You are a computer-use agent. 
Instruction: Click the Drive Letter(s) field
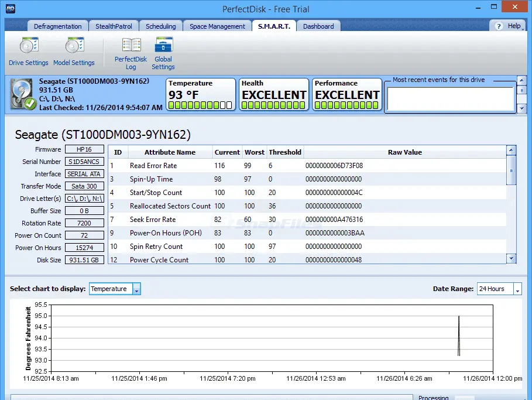pos(84,199)
